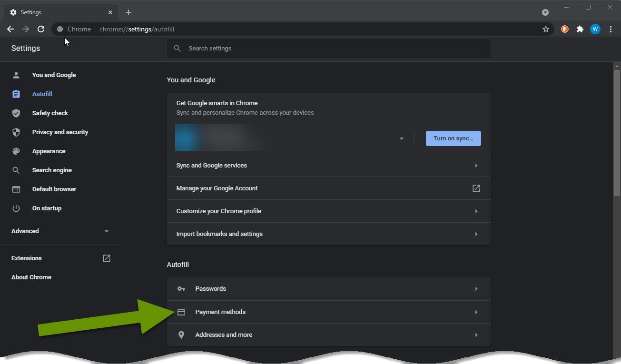This screenshot has height=364, width=621.
Task: Open the account dropdown arrow
Action: [x=401, y=138]
